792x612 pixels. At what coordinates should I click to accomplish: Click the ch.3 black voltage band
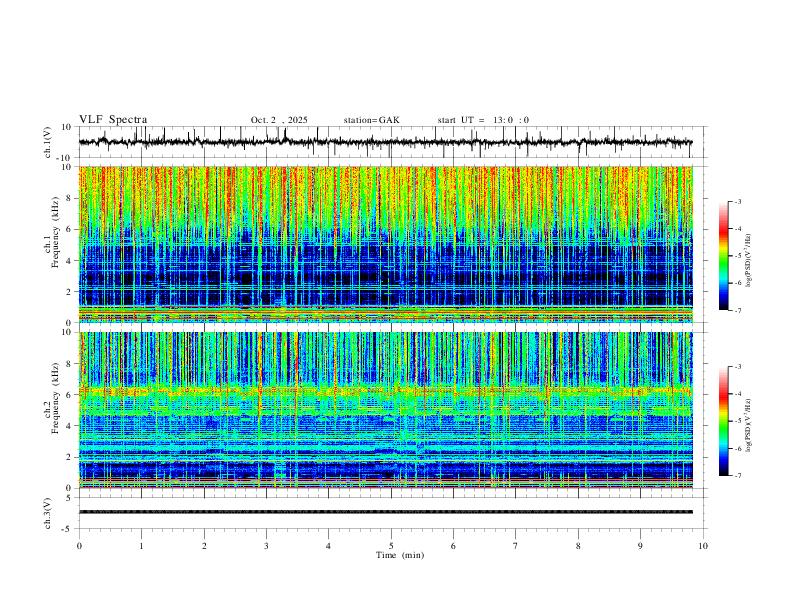[x=385, y=512]
